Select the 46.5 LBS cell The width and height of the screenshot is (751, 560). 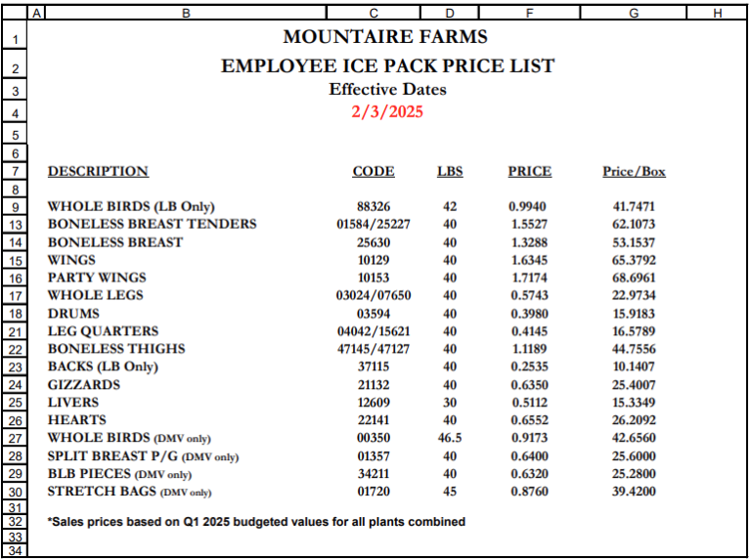[450, 439]
